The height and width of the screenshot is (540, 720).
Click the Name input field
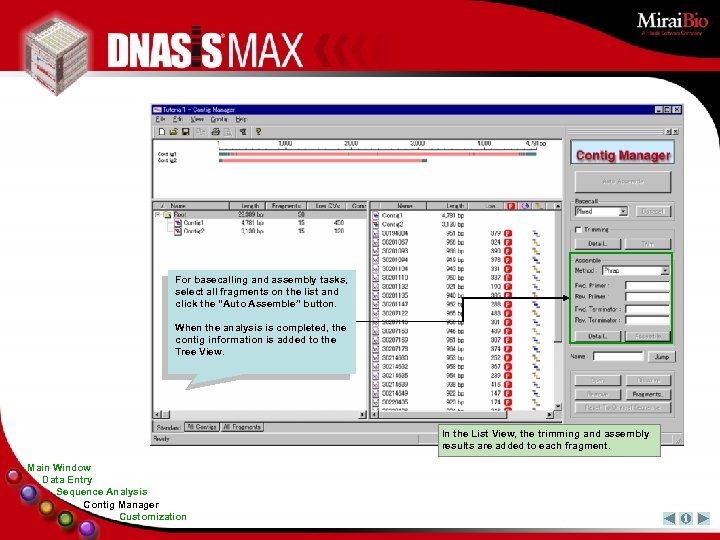point(619,357)
